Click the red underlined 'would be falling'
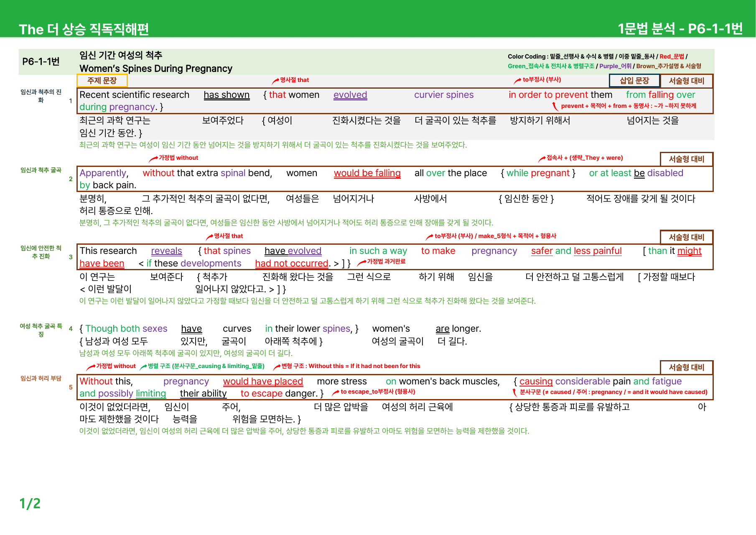756x535 pixels. click(x=367, y=173)
